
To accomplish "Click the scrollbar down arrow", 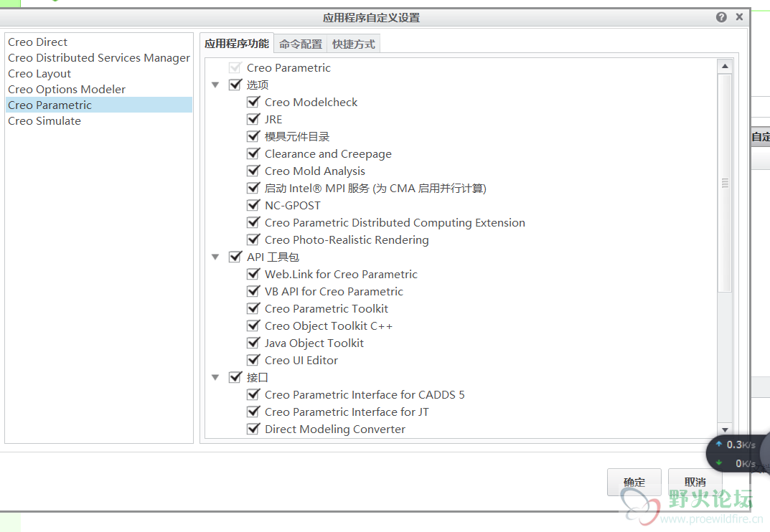I will (x=725, y=429).
